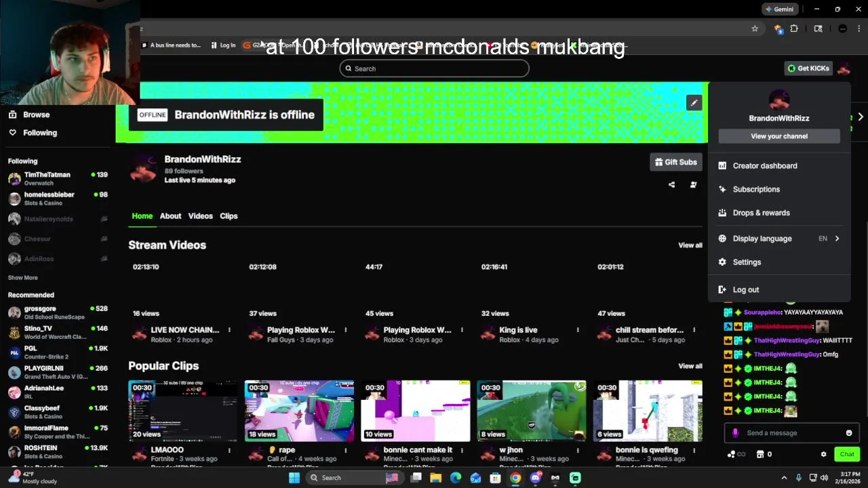Open Chrome extensions puzzle icon
The height and width of the screenshot is (488, 868).
pyautogui.click(x=794, y=28)
